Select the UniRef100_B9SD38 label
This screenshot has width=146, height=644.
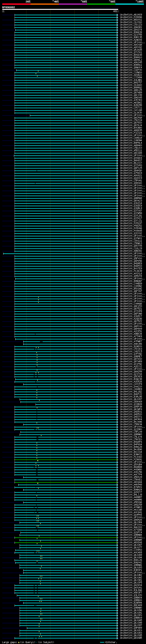point(131,55)
